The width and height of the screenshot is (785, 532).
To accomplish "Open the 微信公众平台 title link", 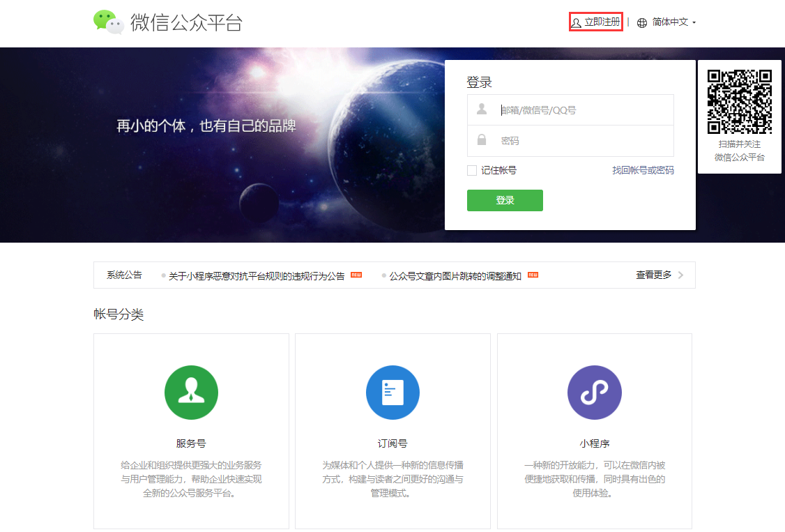I will [x=186, y=22].
